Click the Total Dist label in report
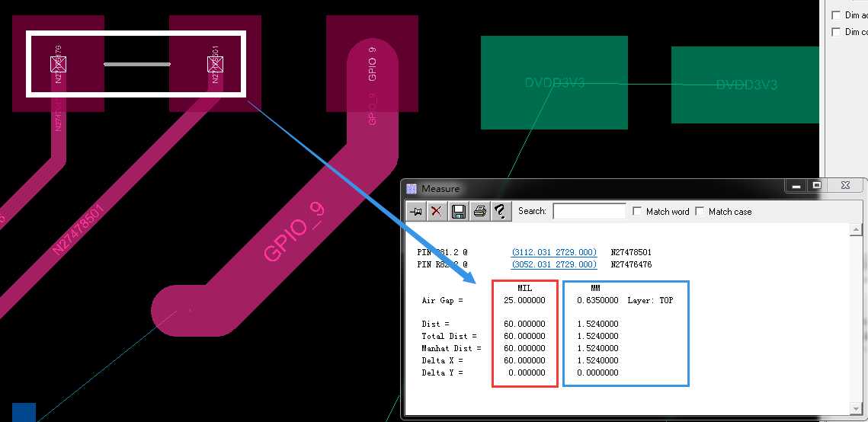The image size is (868, 422). [x=449, y=336]
